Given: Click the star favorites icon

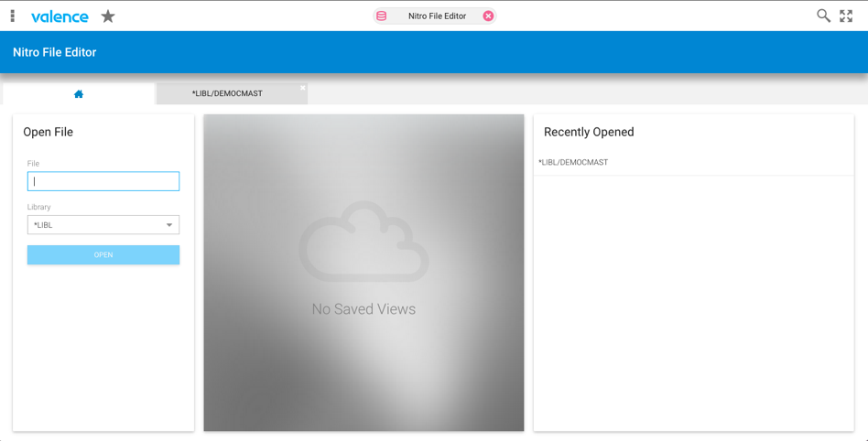Looking at the screenshot, I should coord(108,16).
